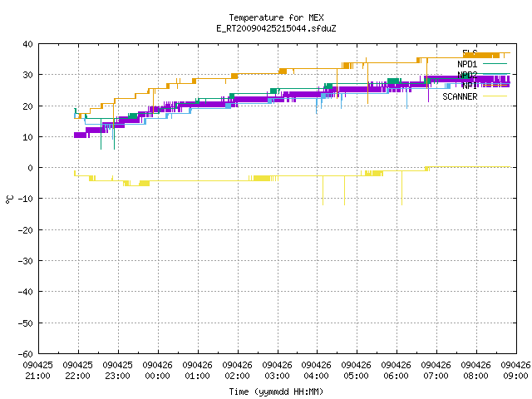Click the y-axis tick label '40'
This screenshot has width=532, height=399.
[27, 44]
